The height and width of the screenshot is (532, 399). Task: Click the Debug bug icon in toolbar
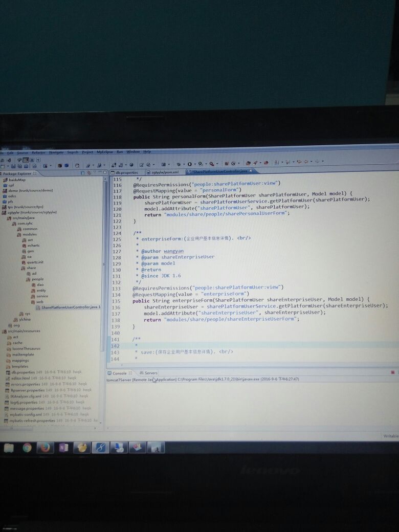click(179, 164)
